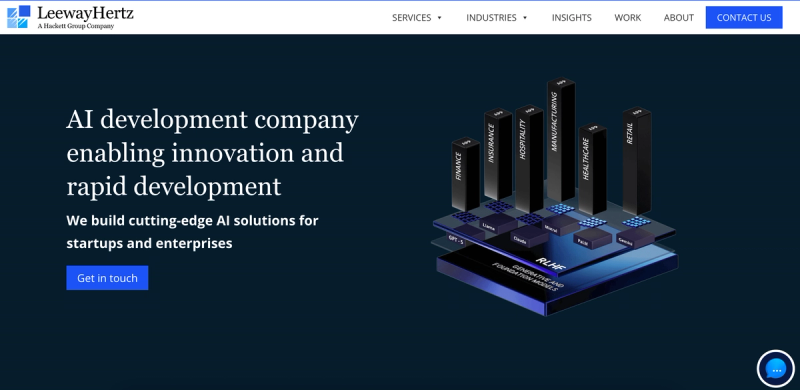This screenshot has width=800, height=390.
Task: Click the LeewayHertz company name link
Action: tap(85, 12)
